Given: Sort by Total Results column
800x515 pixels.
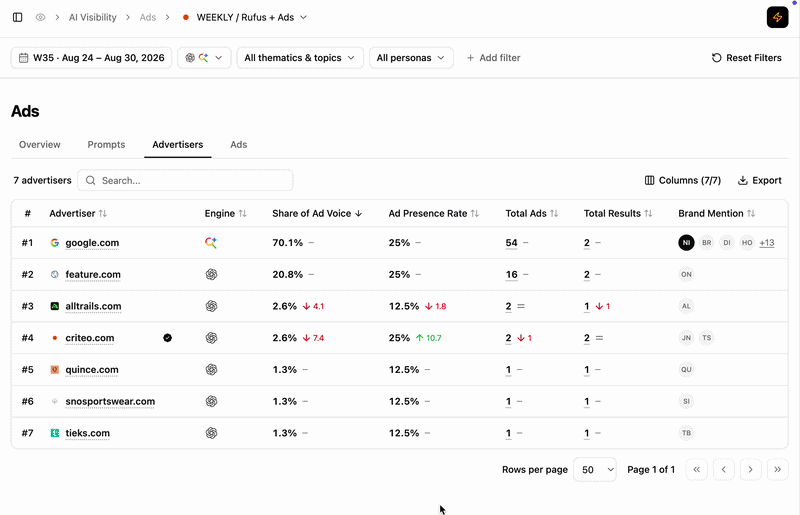Looking at the screenshot, I should 618,213.
